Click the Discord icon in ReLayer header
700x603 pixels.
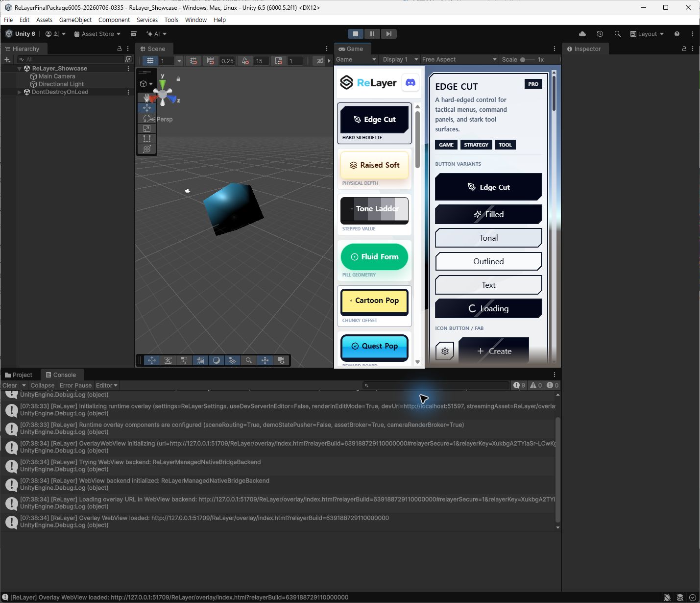click(410, 83)
